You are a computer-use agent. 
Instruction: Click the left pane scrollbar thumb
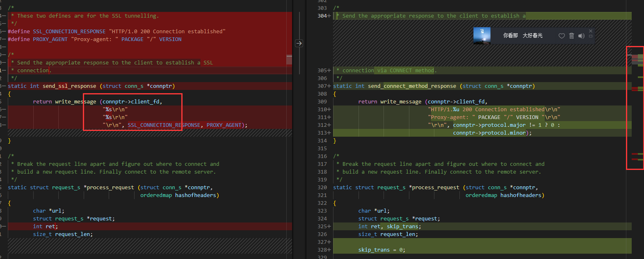[x=289, y=60]
